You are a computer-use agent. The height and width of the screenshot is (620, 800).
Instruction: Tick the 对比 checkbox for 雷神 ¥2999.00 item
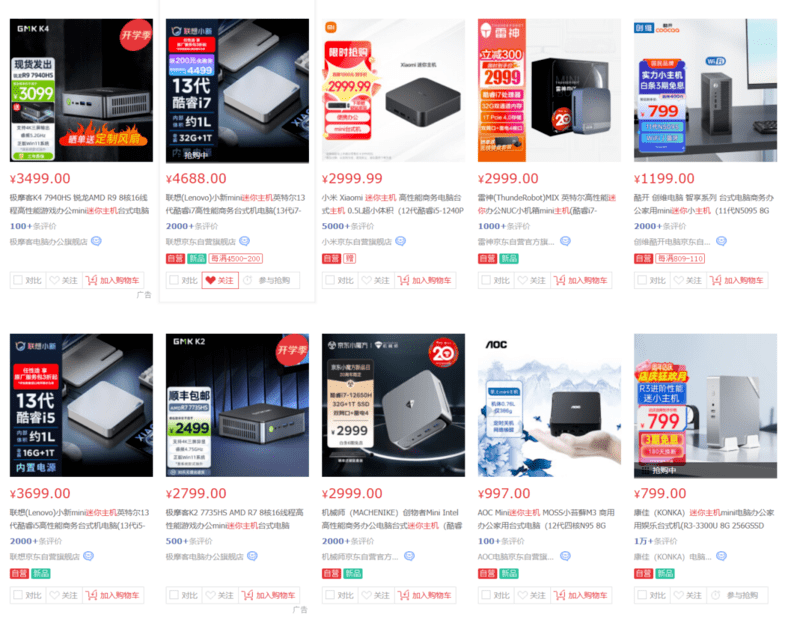click(x=486, y=280)
